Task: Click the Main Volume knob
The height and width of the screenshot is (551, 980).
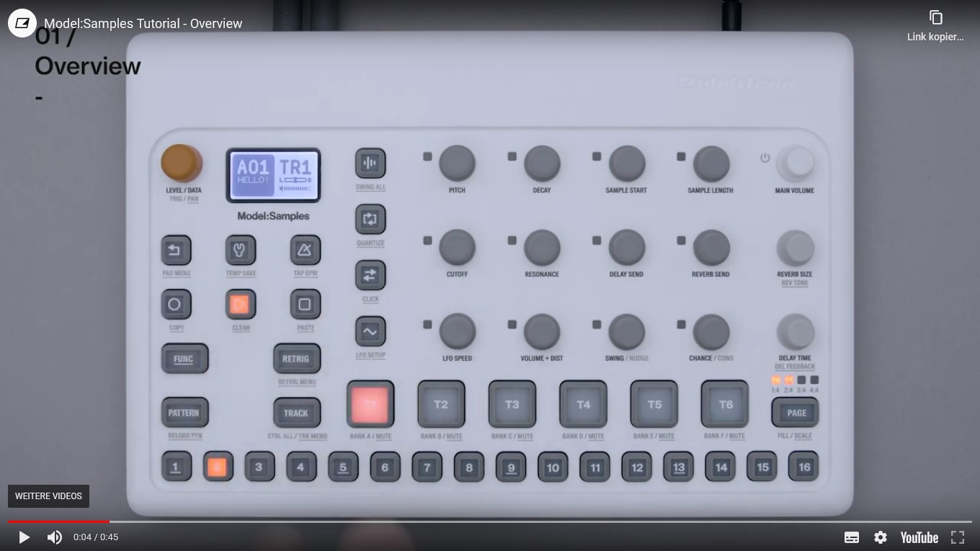Action: point(796,163)
